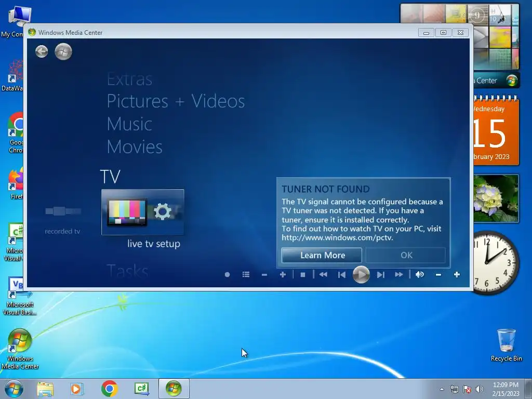Lower volume with the minus button
The image size is (532, 399).
pyautogui.click(x=438, y=274)
